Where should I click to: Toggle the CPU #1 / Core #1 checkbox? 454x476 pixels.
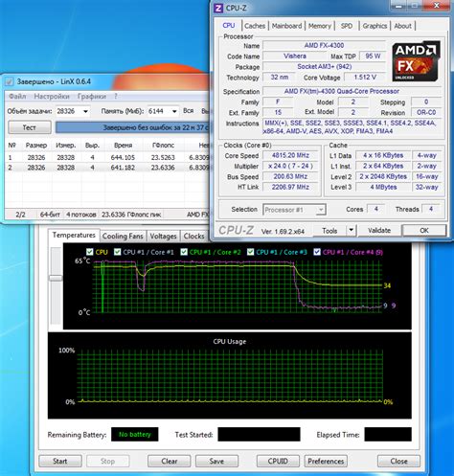[117, 252]
